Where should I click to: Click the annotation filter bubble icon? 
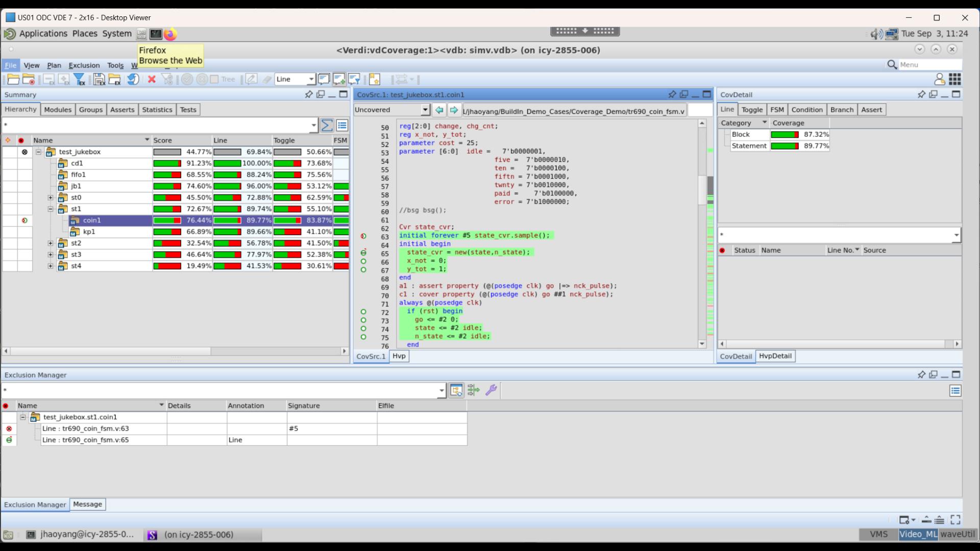point(354,79)
